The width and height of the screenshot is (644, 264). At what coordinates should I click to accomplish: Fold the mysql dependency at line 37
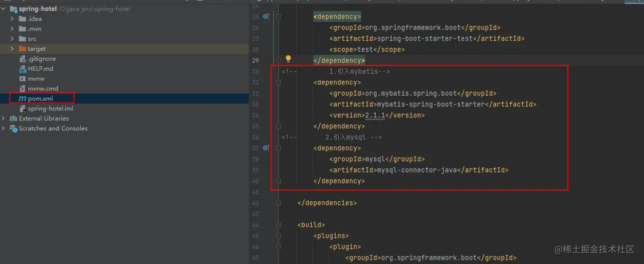(x=278, y=148)
